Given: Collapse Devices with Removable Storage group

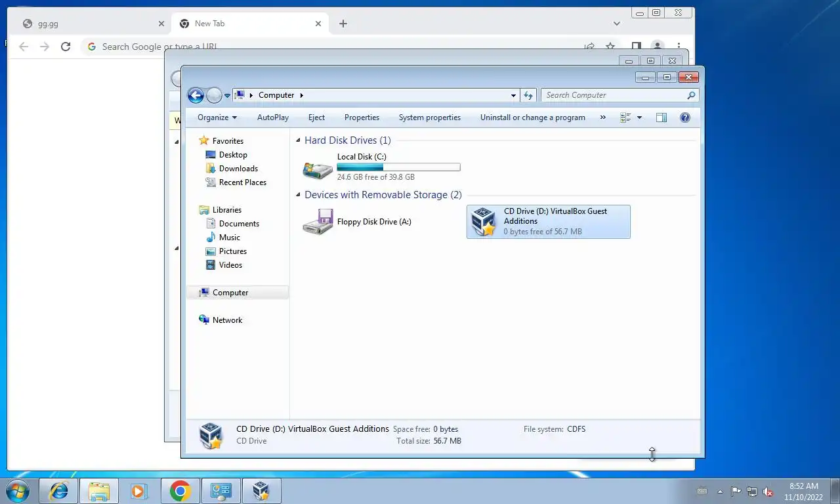Looking at the screenshot, I should pyautogui.click(x=299, y=195).
